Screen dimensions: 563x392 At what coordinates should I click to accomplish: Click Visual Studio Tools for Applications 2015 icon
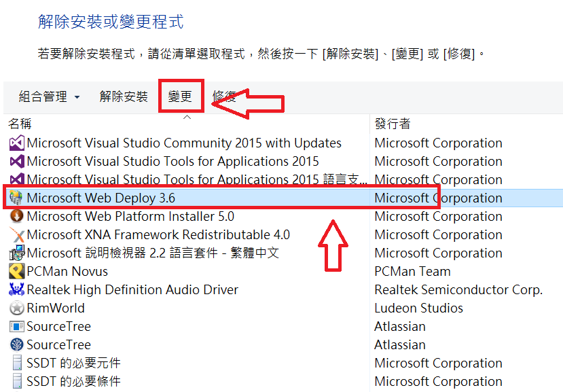pyautogui.click(x=16, y=161)
